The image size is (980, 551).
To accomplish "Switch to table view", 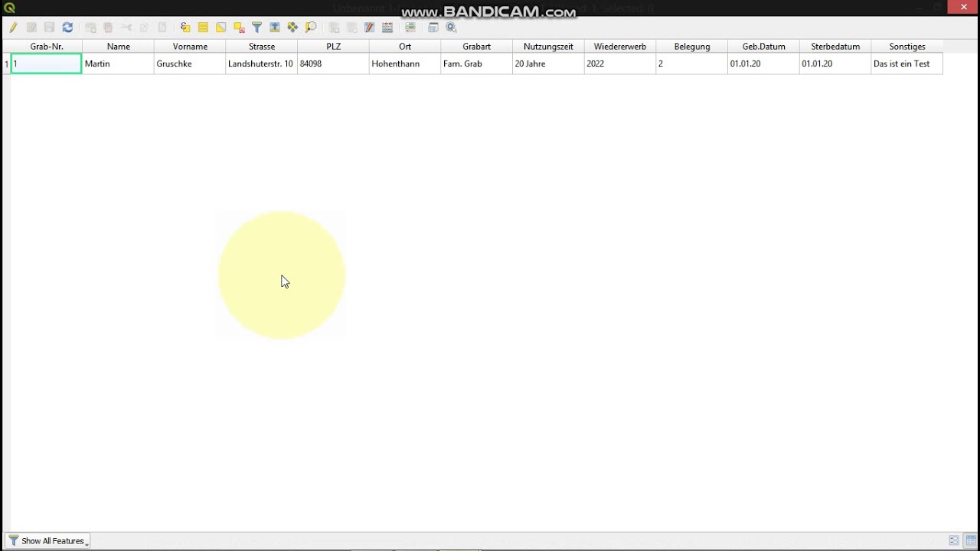I will click(971, 541).
